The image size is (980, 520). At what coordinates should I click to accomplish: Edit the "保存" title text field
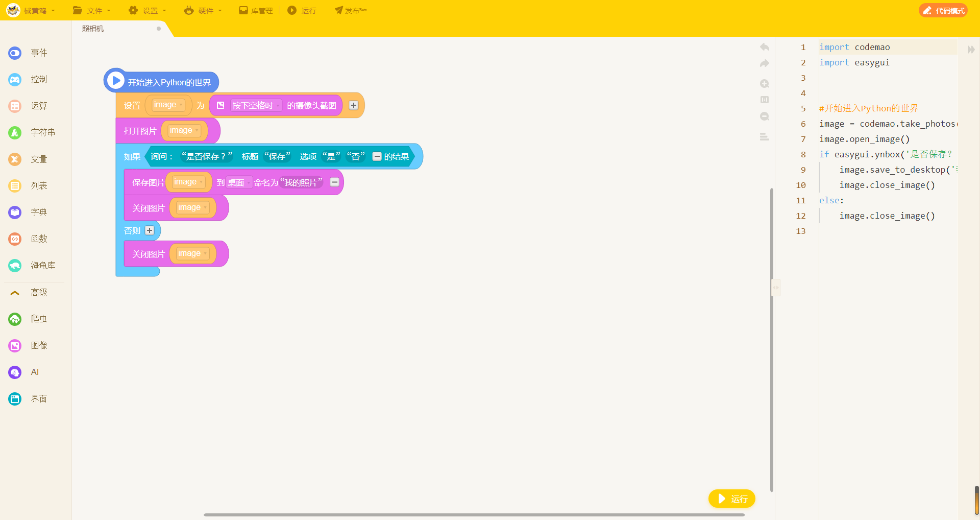click(x=277, y=156)
